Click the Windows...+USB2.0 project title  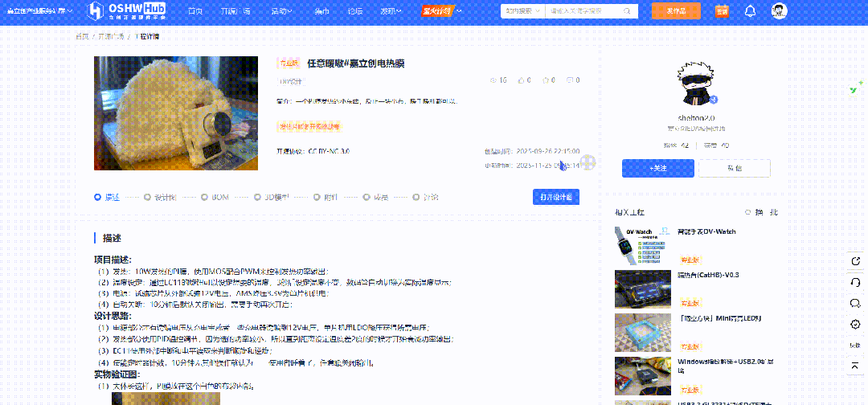click(725, 366)
